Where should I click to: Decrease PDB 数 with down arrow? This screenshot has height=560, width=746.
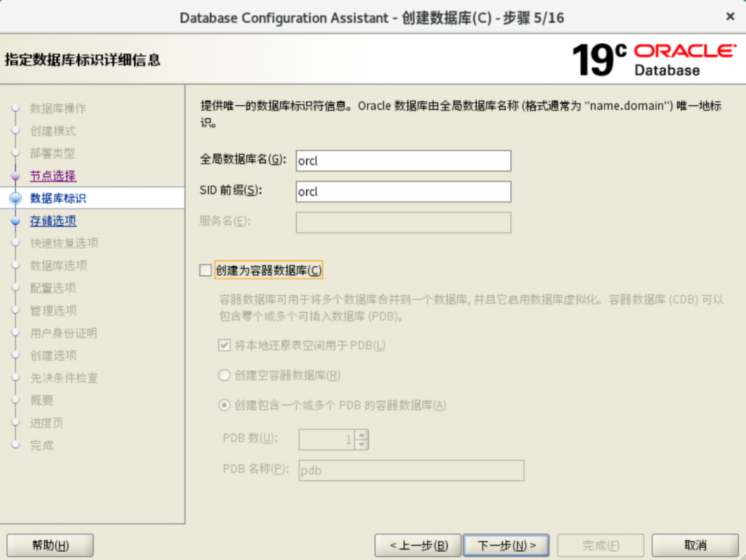point(362,444)
